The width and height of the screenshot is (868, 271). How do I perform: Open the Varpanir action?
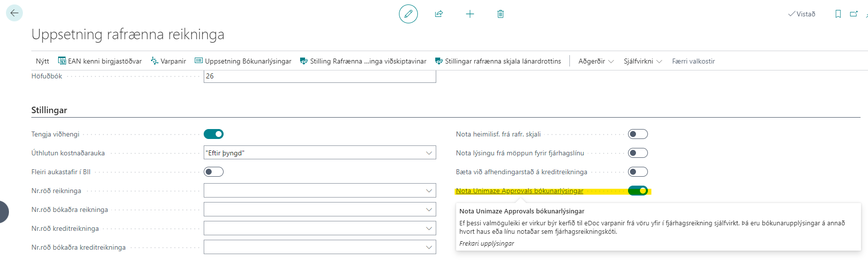(168, 61)
